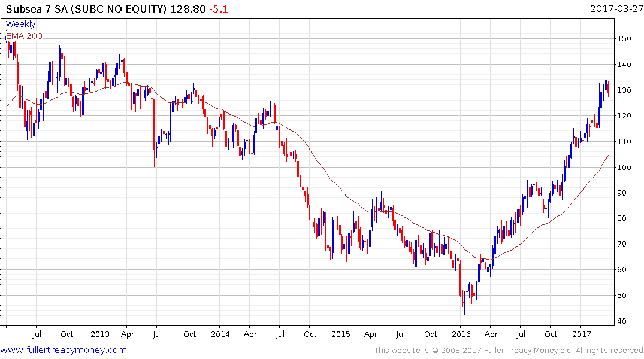Click the 150 price axis label

(624, 38)
